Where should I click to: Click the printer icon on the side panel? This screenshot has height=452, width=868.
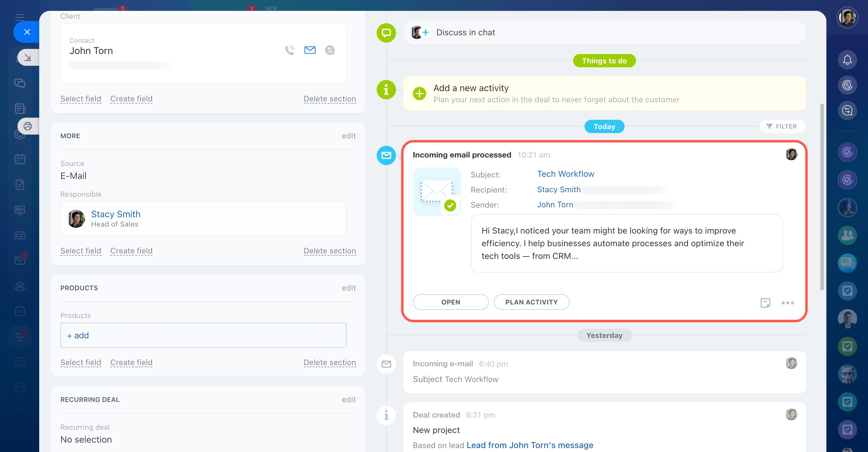click(x=28, y=126)
